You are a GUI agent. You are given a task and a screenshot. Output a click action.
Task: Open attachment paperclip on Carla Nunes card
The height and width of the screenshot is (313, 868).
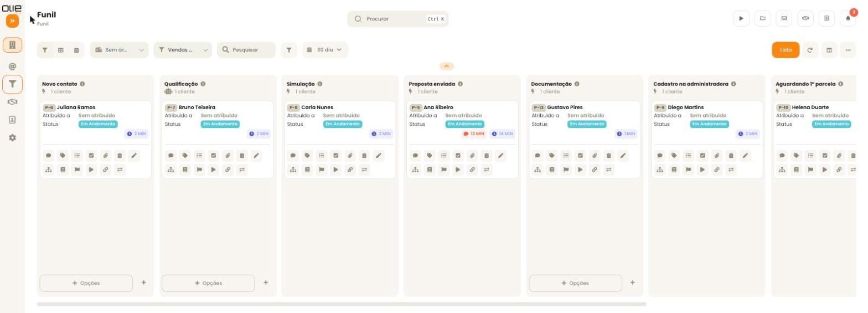350,156
